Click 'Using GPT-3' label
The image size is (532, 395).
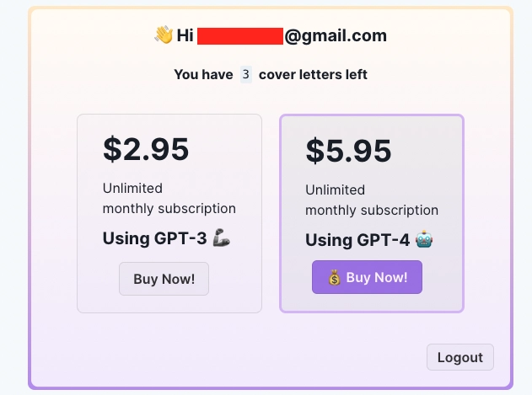155,238
